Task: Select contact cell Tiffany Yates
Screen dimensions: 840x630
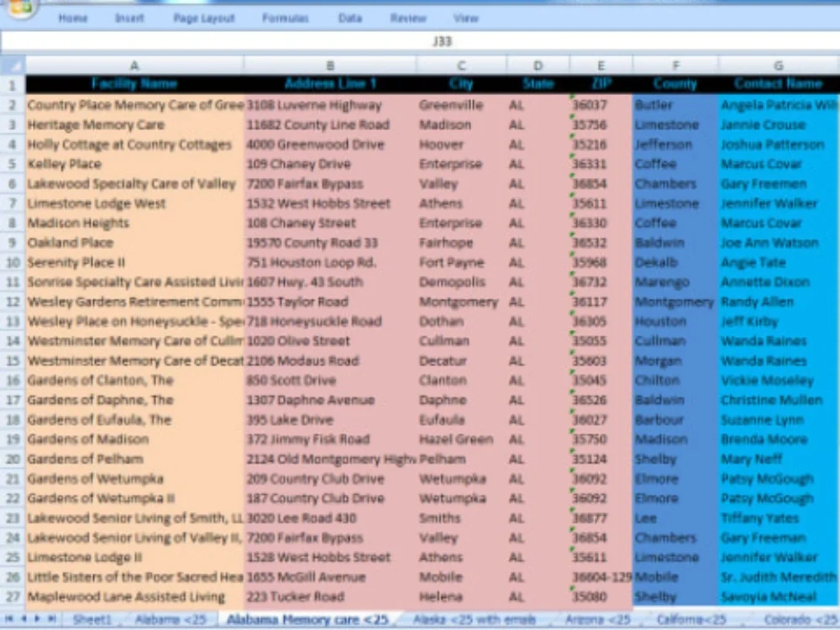Action: 779,518
